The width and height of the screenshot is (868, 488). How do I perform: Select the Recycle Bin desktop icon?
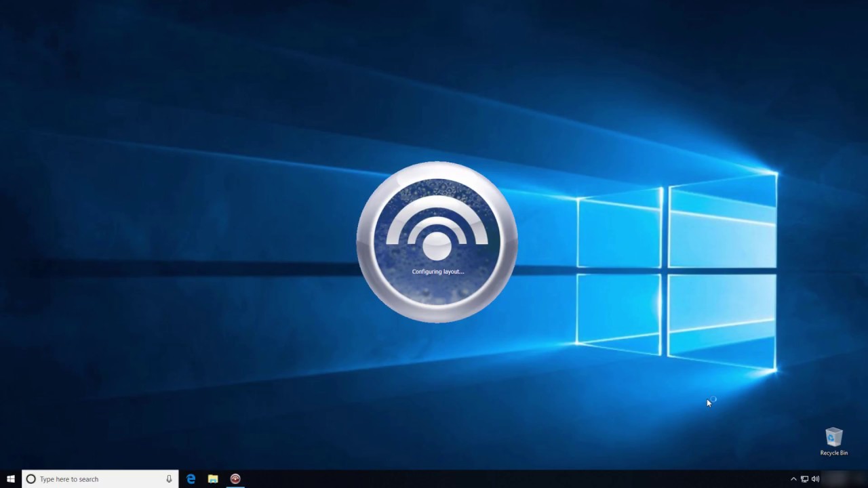(x=833, y=442)
